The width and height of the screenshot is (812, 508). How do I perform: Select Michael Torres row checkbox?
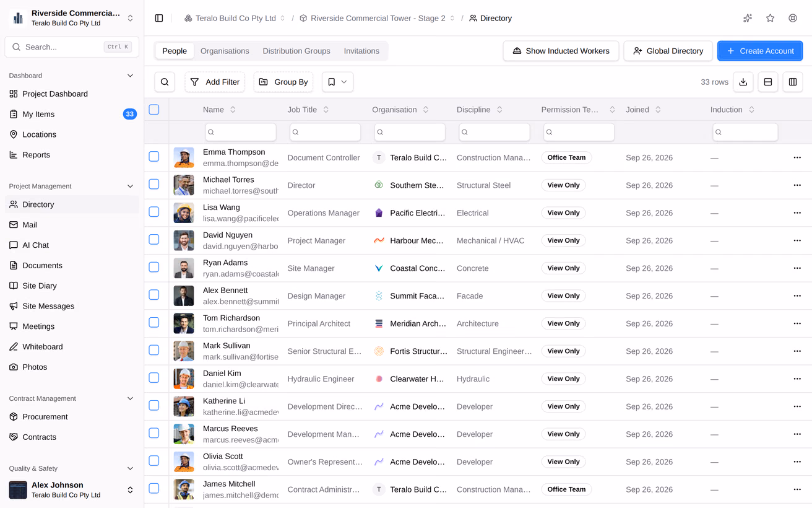click(x=154, y=185)
